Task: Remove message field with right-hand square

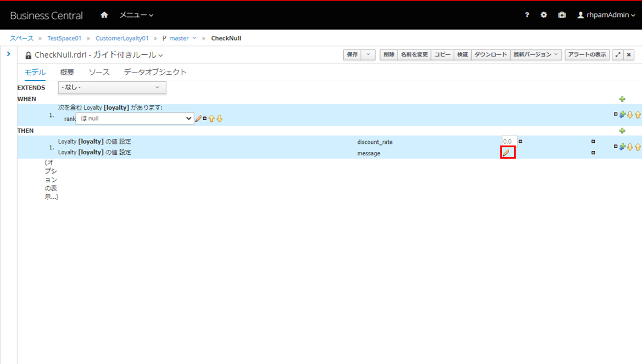Action: (x=593, y=153)
